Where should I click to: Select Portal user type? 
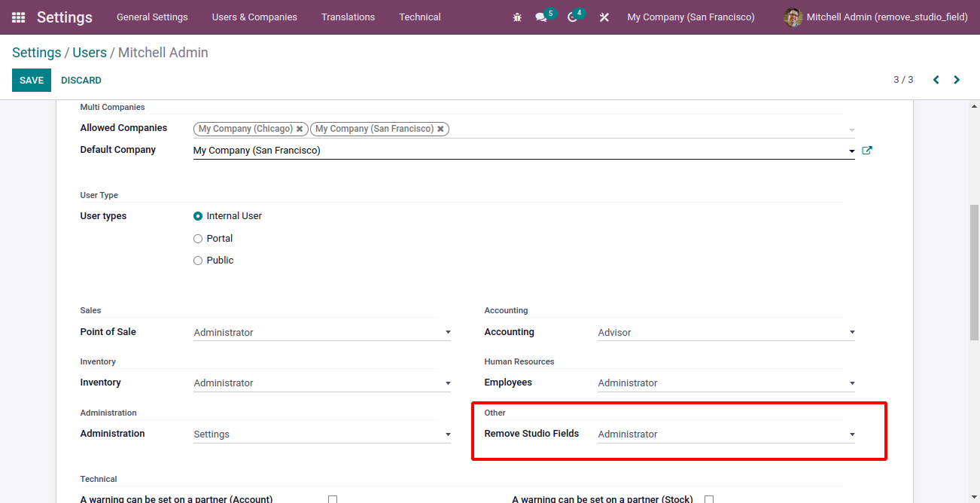(198, 239)
